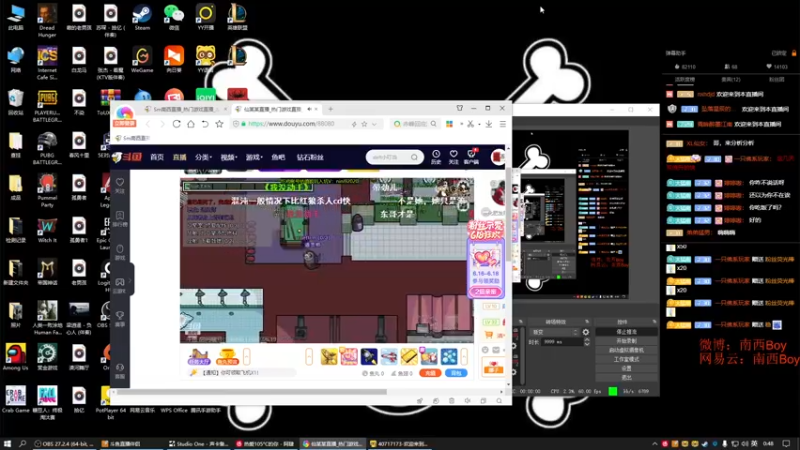Open Douyu follow heart icon in header
The image size is (800, 450).
tap(453, 157)
